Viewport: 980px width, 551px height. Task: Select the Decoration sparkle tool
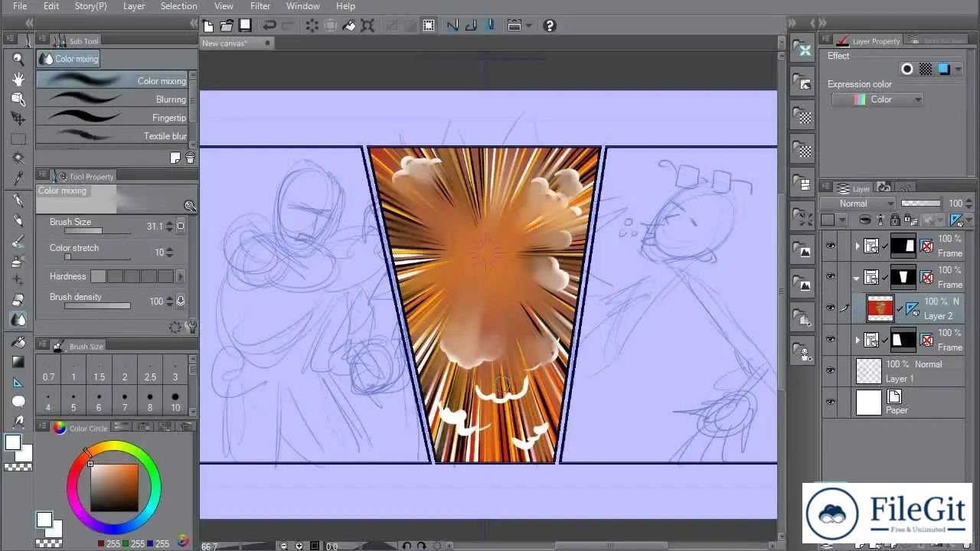pos(18,280)
